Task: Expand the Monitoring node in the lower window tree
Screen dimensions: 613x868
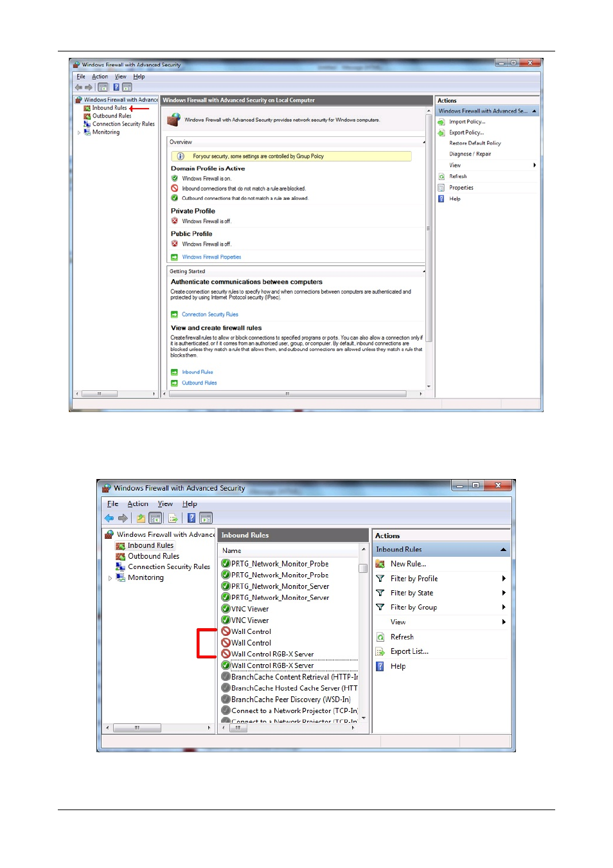Action: pyautogui.click(x=110, y=578)
